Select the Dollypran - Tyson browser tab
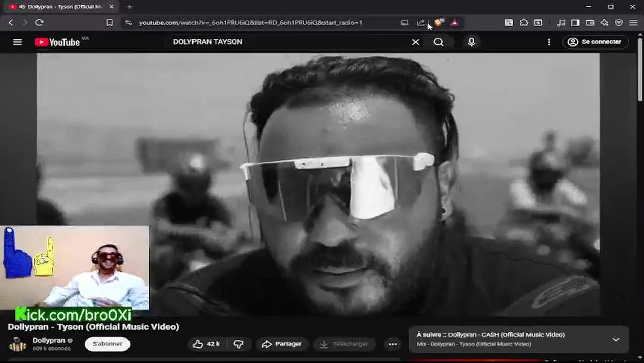This screenshot has height=363, width=644. [60, 7]
